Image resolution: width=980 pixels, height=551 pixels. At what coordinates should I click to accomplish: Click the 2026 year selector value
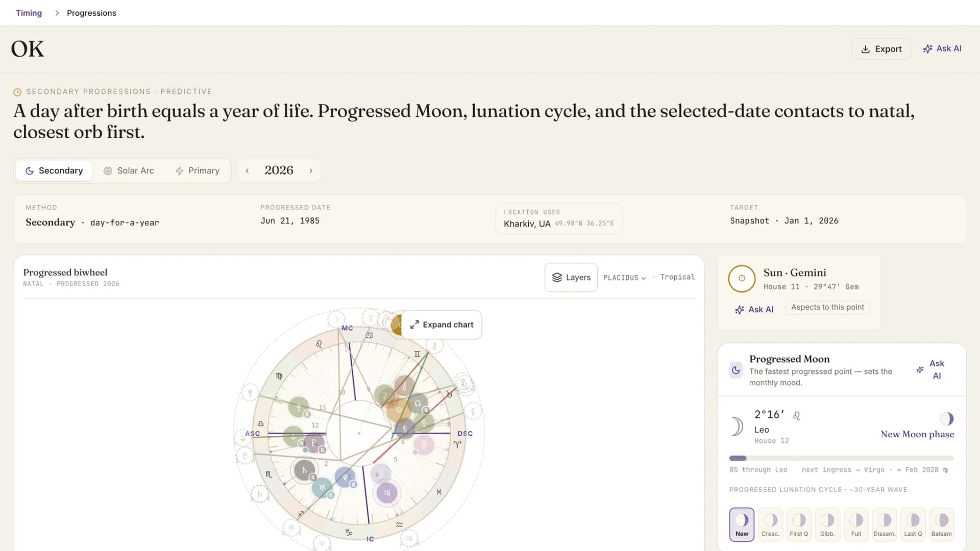279,170
